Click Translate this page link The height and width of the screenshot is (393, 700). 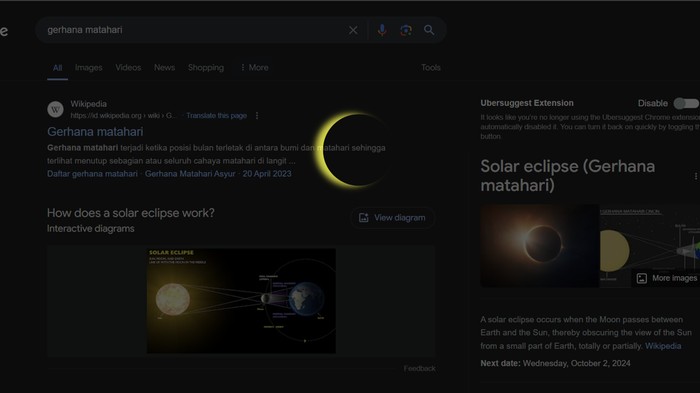(x=217, y=116)
